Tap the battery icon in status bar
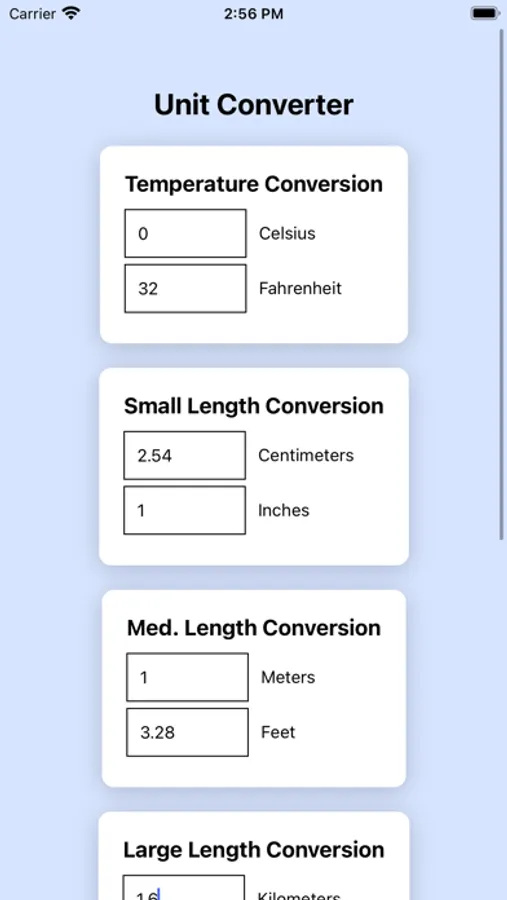Viewport: 507px width, 900px height. (x=485, y=13)
